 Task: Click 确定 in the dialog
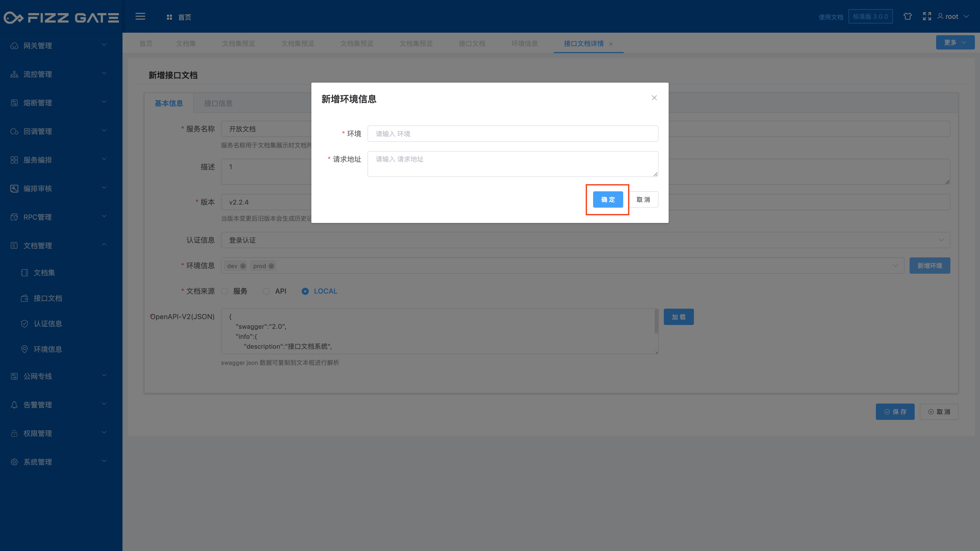coord(608,200)
